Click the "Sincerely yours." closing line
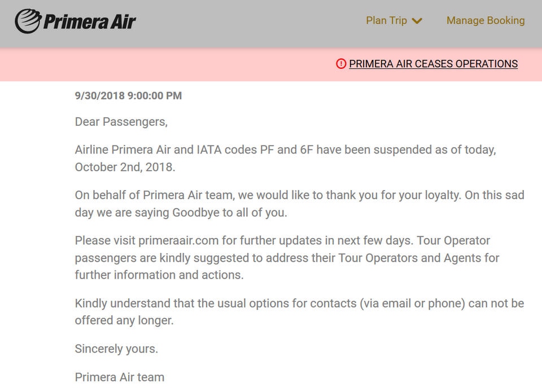Image resolution: width=542 pixels, height=392 pixels. click(116, 349)
